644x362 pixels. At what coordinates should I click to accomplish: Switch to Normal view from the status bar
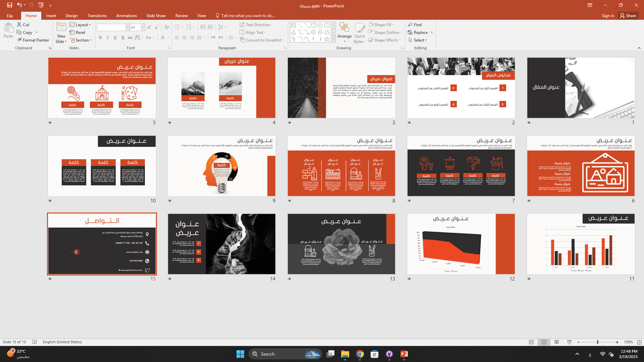(x=531, y=342)
